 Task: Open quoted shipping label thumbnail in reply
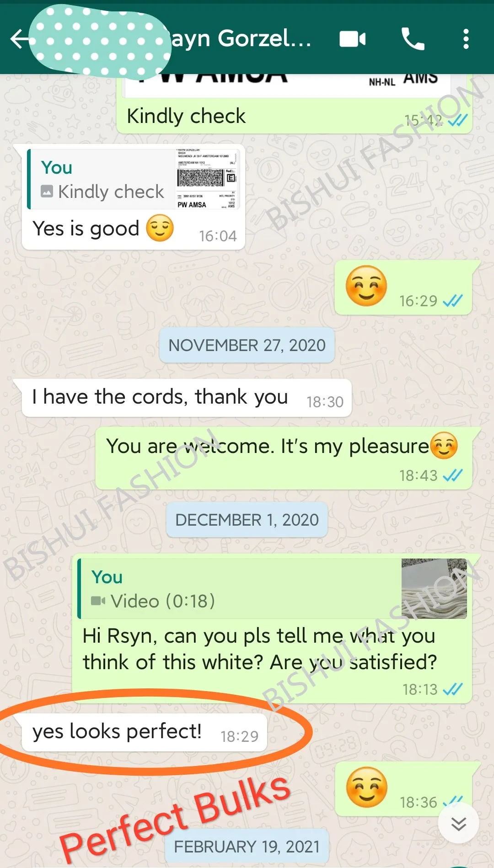point(207,179)
